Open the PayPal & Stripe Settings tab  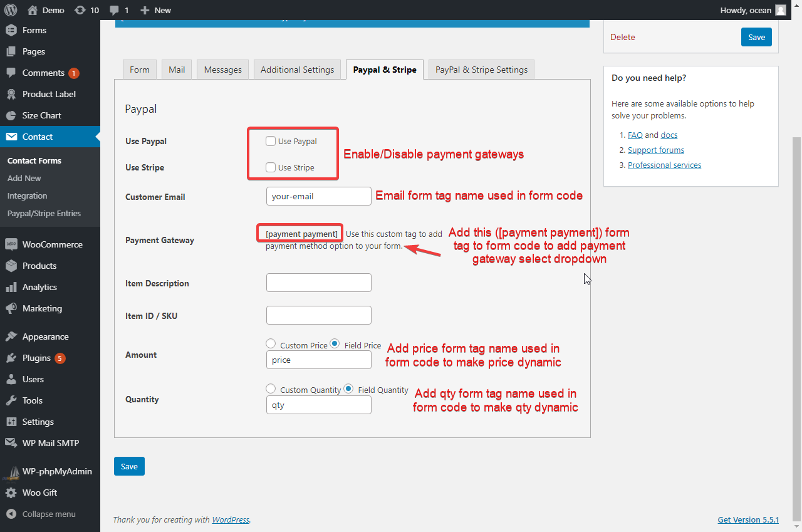tap(482, 70)
